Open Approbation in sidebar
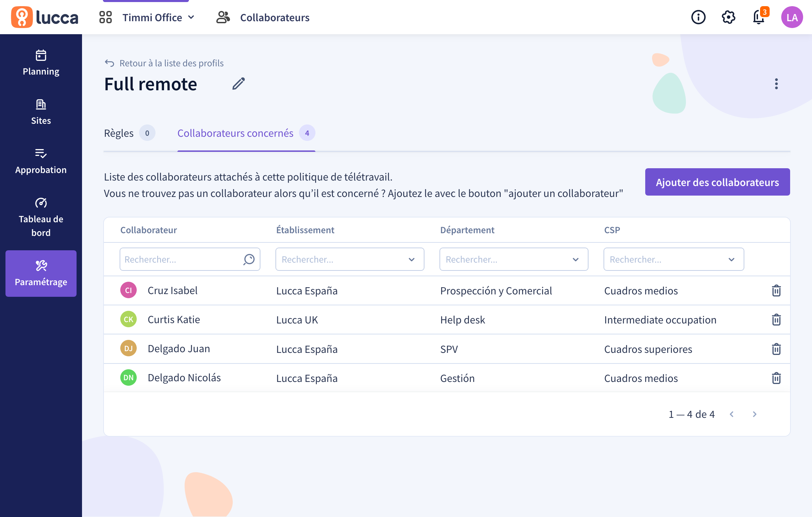Image resolution: width=812 pixels, height=517 pixels. (41, 161)
